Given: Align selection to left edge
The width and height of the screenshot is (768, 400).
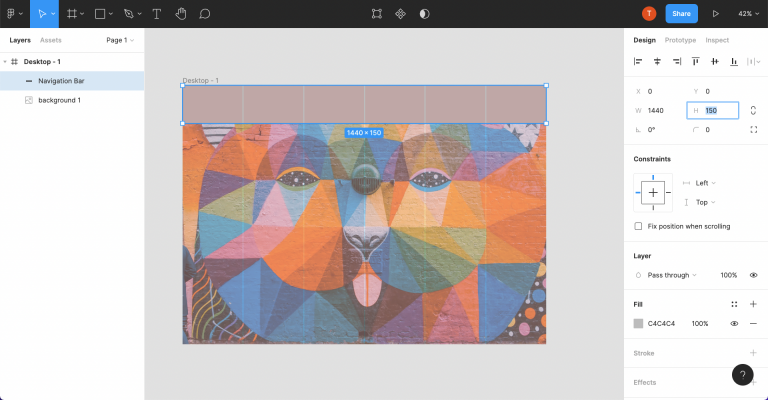Looking at the screenshot, I should click(638, 62).
